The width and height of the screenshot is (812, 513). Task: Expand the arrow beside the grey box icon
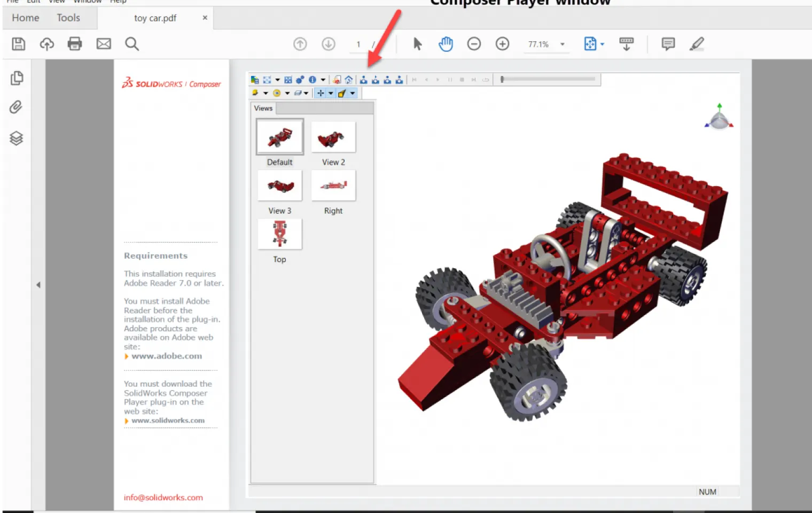pyautogui.click(x=306, y=93)
